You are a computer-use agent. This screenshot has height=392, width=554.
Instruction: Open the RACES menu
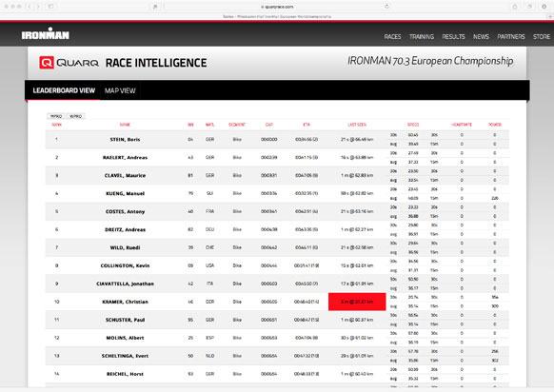(392, 36)
